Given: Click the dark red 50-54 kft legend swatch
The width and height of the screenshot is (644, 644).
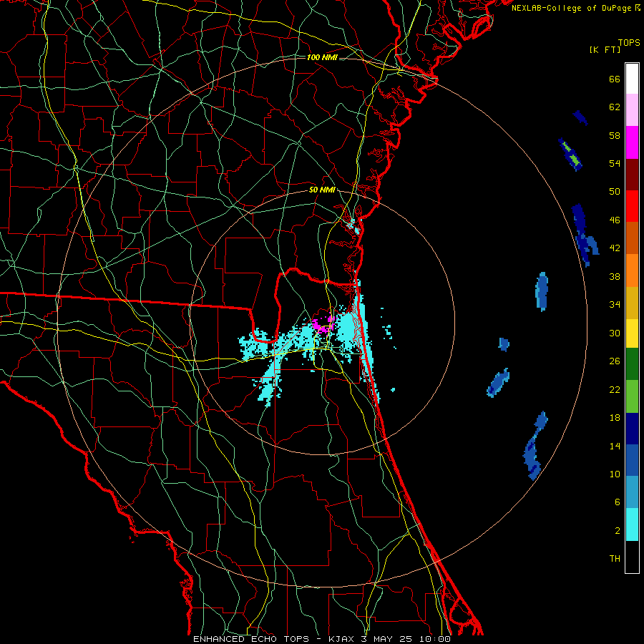Looking at the screenshot, I should 632,175.
